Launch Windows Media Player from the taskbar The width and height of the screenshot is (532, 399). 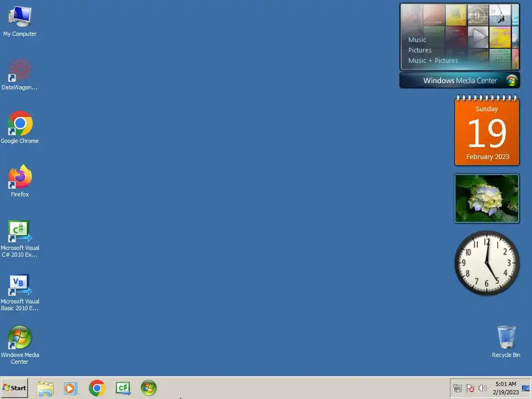click(71, 388)
